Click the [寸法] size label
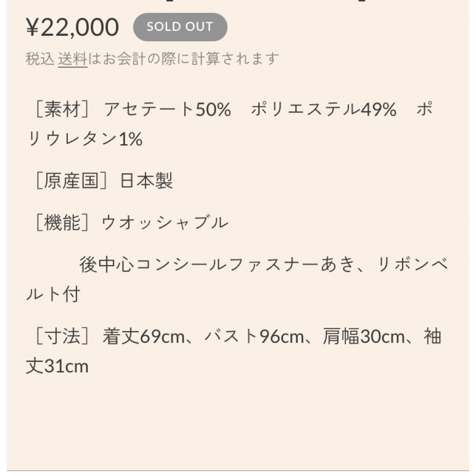The width and height of the screenshot is (476, 476). coord(62,336)
